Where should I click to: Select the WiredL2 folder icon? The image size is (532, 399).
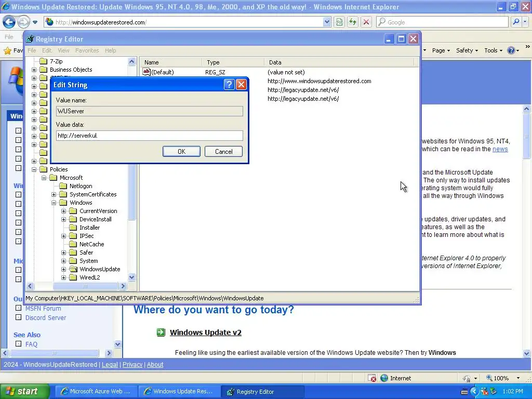pyautogui.click(x=73, y=277)
